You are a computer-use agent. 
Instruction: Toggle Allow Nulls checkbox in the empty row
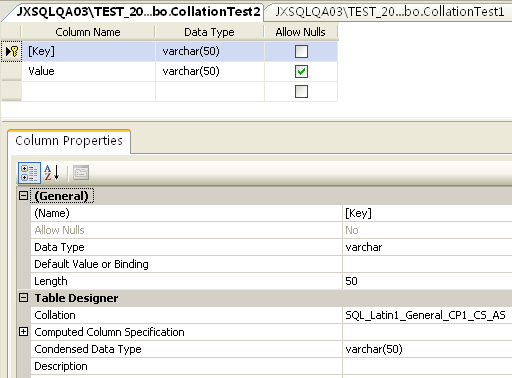301,92
